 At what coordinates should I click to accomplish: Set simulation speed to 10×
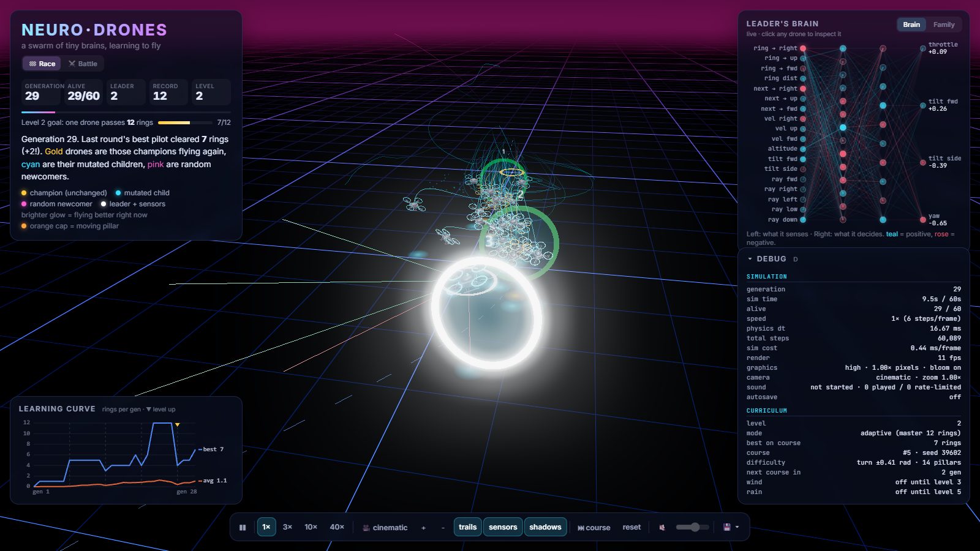point(311,527)
